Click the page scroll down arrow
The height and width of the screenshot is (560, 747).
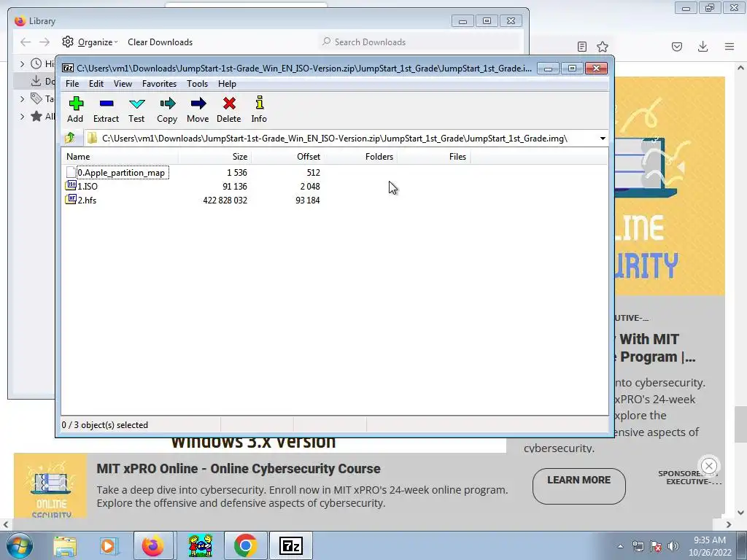click(x=740, y=513)
